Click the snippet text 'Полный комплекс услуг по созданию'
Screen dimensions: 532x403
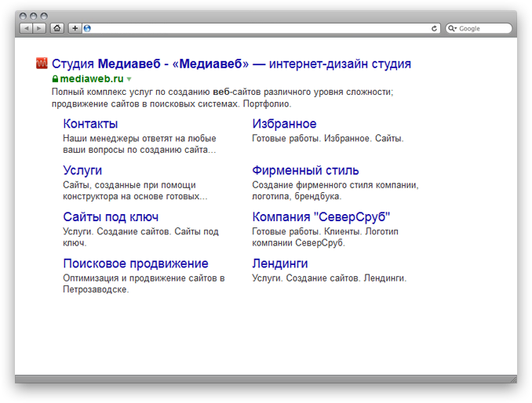tap(130, 92)
